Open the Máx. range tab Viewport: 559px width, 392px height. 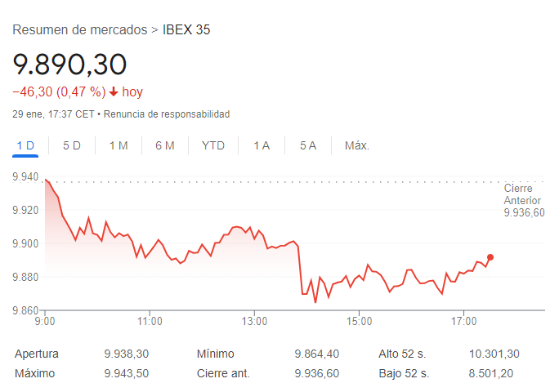click(357, 145)
